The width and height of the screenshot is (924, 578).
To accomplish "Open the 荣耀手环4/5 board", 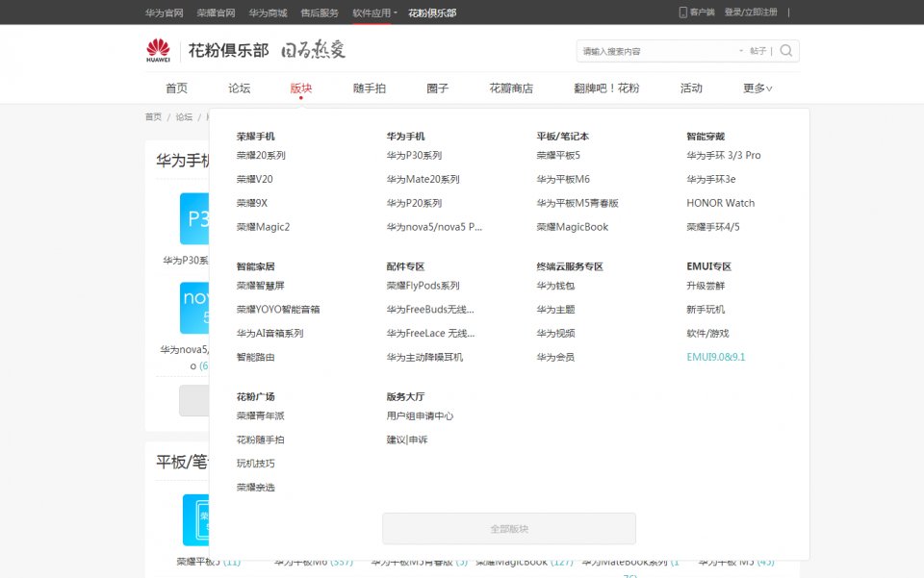I will pyautogui.click(x=713, y=227).
